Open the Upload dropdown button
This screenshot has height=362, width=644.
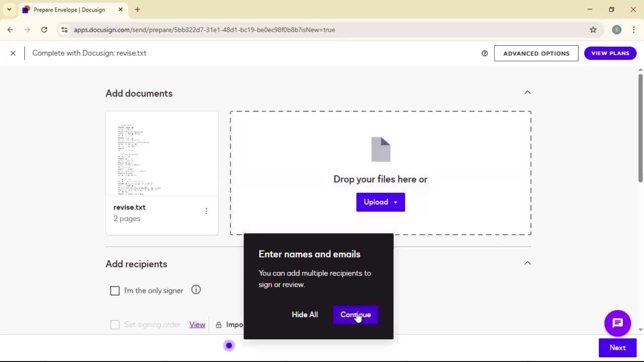point(380,202)
